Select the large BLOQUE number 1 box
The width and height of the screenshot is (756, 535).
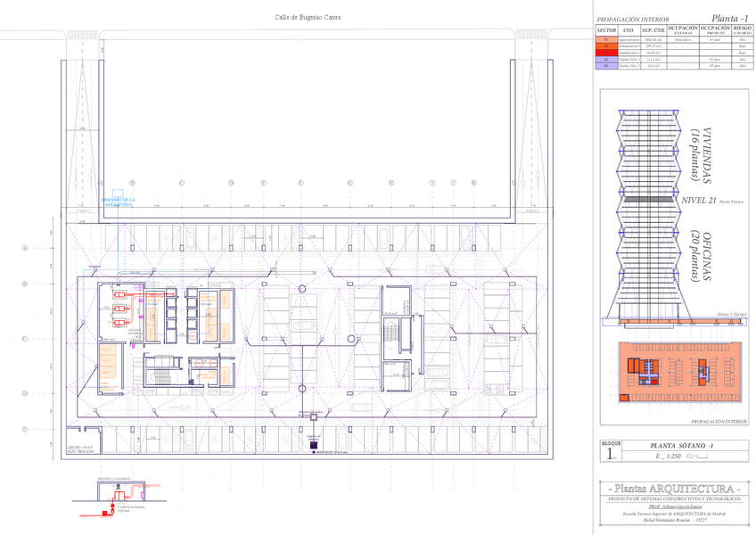pyautogui.click(x=611, y=453)
